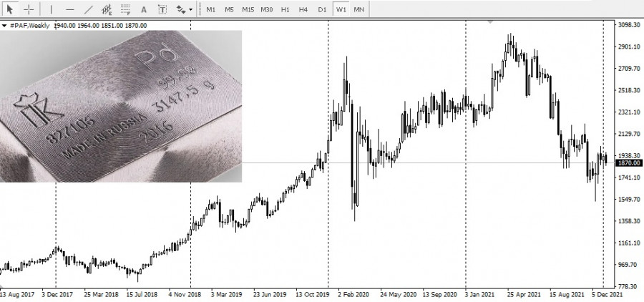Switch chart to M30 timeframe
The height and width of the screenshot is (302, 644).
(x=267, y=9)
